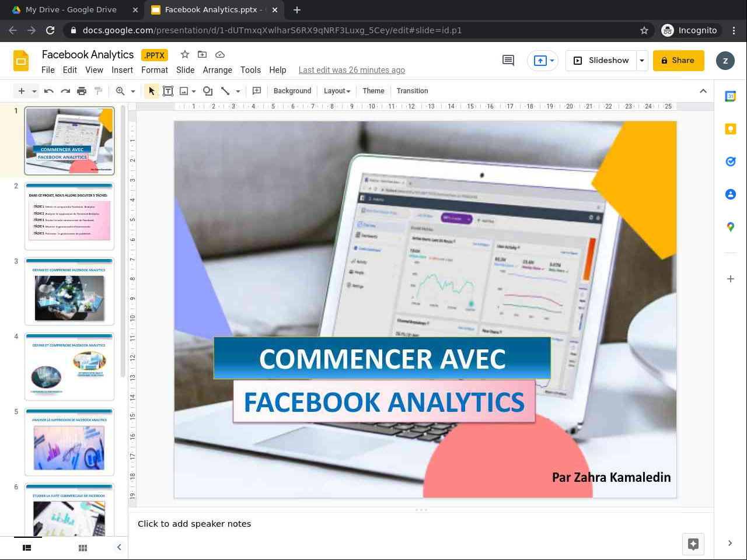The height and width of the screenshot is (560, 747).
Task: Collapse the slide filmstrip panel
Action: (119, 547)
